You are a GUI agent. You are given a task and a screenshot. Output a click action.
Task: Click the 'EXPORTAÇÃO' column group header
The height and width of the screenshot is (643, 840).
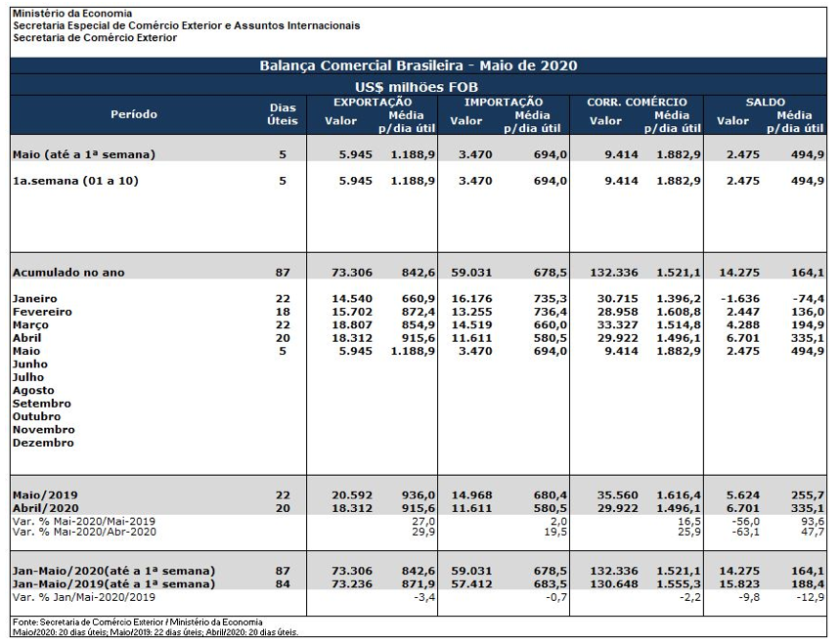373,102
